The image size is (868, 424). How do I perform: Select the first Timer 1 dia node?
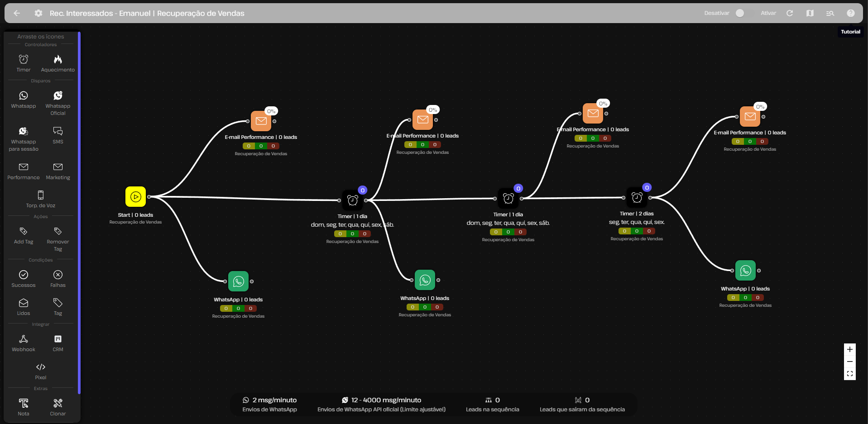pyautogui.click(x=353, y=200)
